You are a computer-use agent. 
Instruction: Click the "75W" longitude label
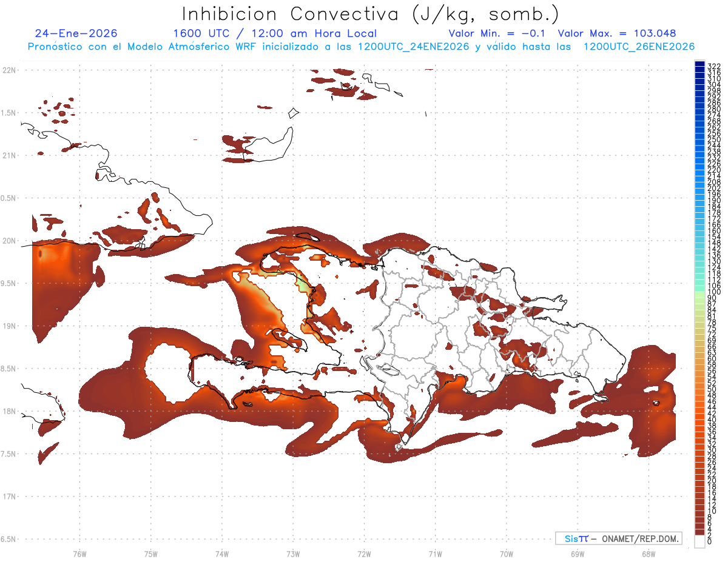[x=150, y=554]
